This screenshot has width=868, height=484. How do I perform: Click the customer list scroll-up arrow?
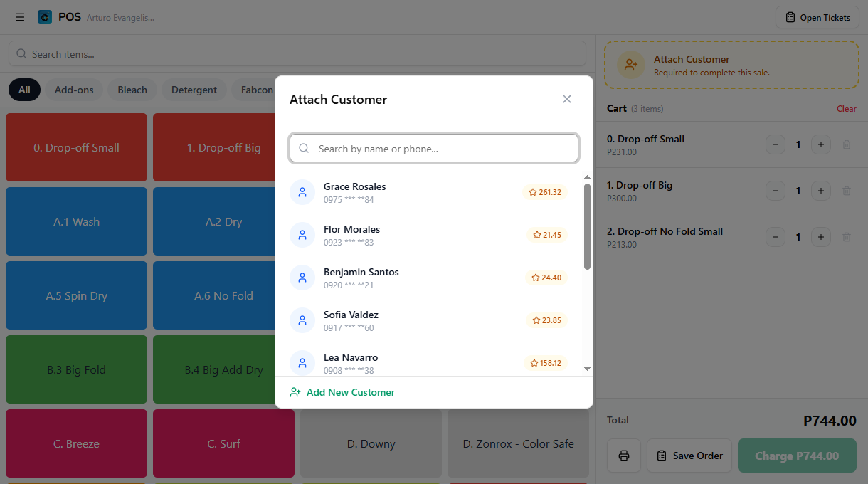pos(587,177)
